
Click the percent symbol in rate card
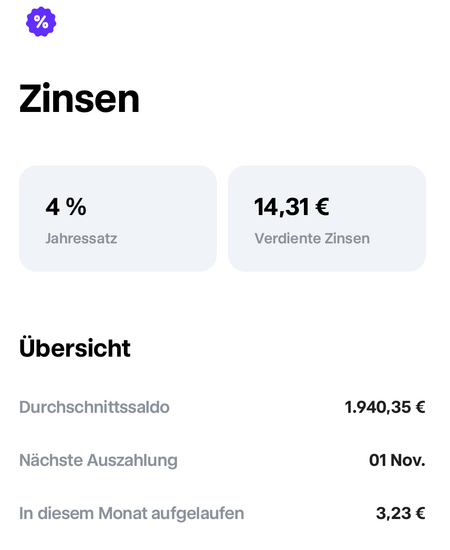click(76, 207)
